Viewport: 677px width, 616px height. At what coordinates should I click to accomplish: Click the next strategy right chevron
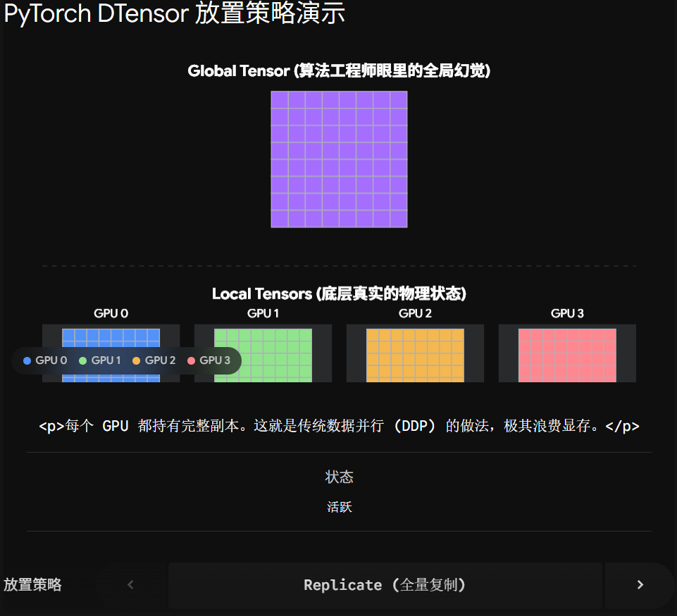pyautogui.click(x=640, y=585)
